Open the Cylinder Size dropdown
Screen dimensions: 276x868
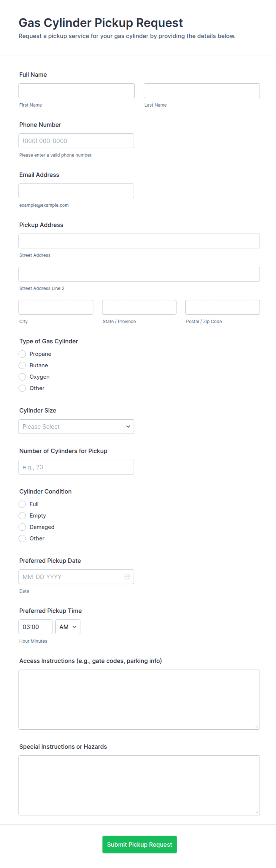[76, 427]
